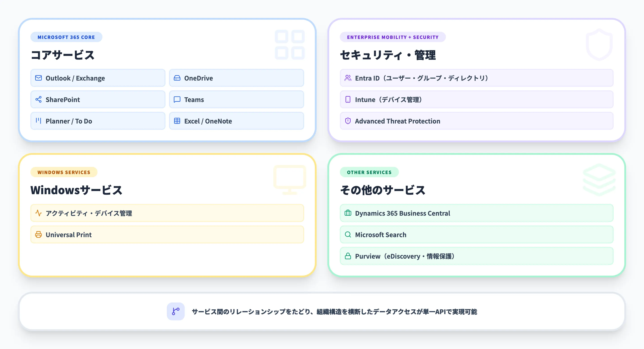This screenshot has width=644, height=349.
Task: Open the Planner / To Do entry
Action: (97, 121)
